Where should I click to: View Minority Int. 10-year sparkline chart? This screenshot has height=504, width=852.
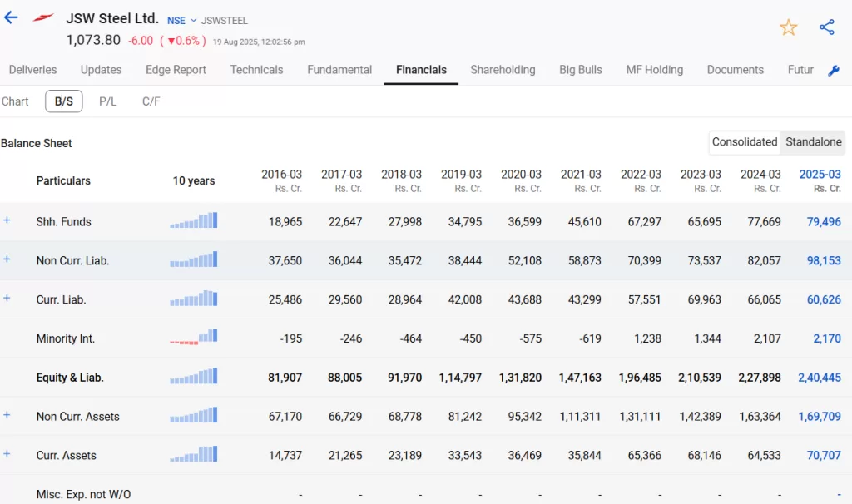click(193, 338)
